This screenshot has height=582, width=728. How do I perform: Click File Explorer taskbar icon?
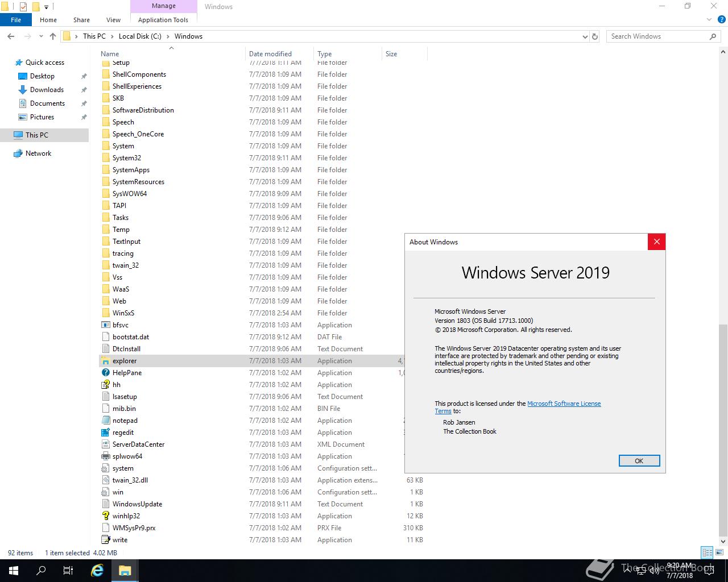[x=125, y=571]
